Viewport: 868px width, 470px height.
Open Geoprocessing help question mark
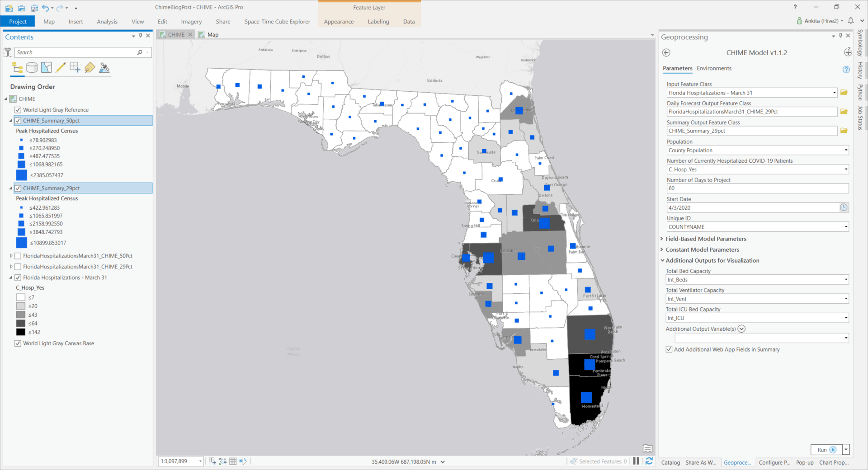tap(846, 70)
